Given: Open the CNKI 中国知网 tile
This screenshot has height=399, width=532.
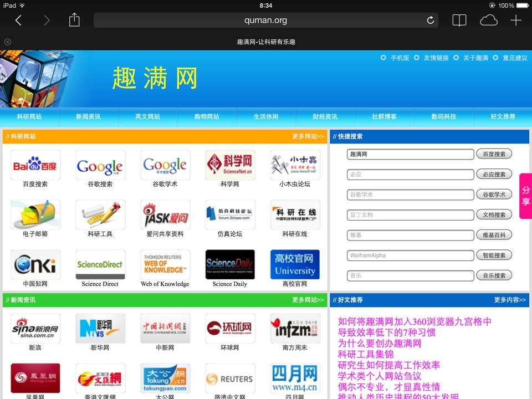Looking at the screenshot, I should click(35, 265).
